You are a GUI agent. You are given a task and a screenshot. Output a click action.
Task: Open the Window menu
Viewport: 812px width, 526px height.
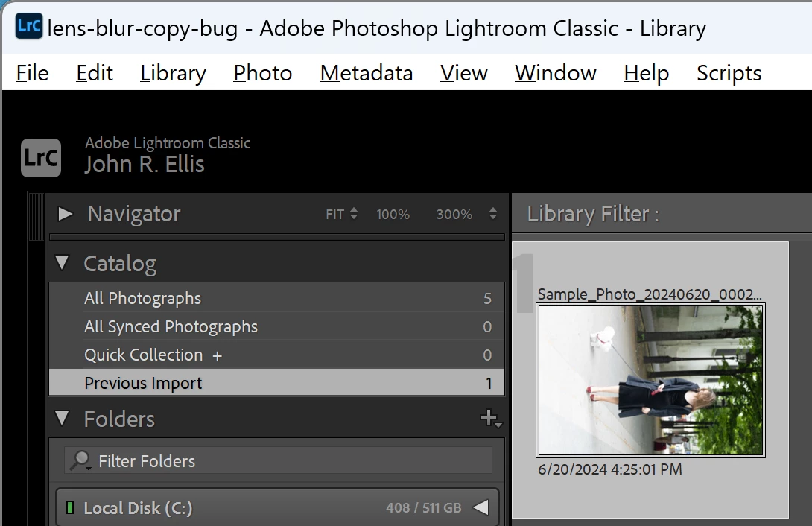555,73
